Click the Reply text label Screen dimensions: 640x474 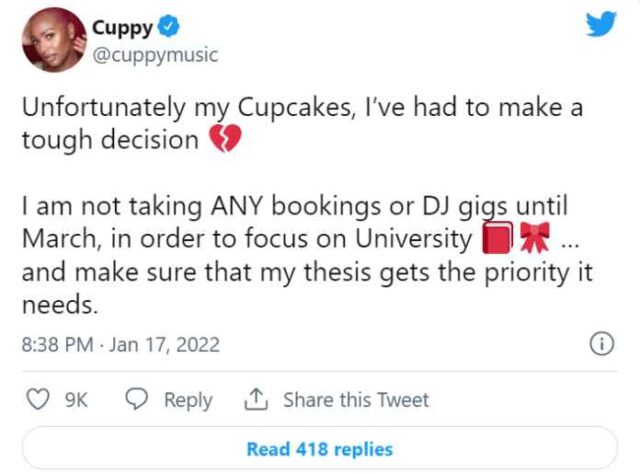(188, 400)
